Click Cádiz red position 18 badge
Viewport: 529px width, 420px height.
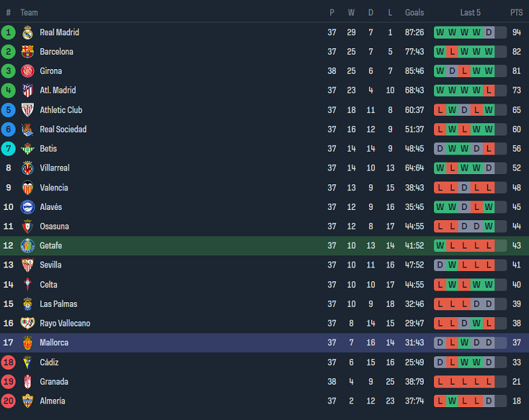tap(8, 362)
